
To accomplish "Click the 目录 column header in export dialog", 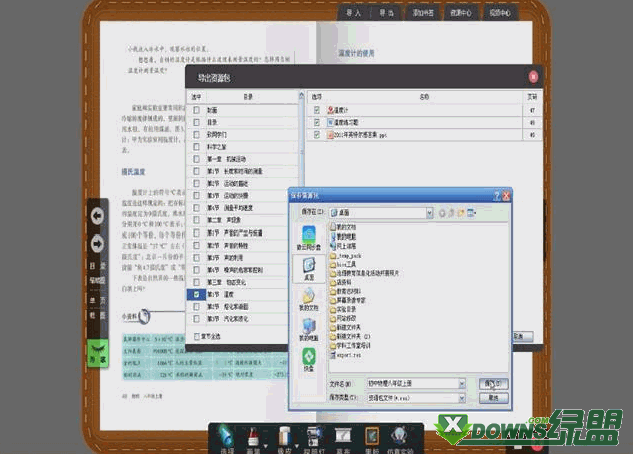I will tap(248, 97).
